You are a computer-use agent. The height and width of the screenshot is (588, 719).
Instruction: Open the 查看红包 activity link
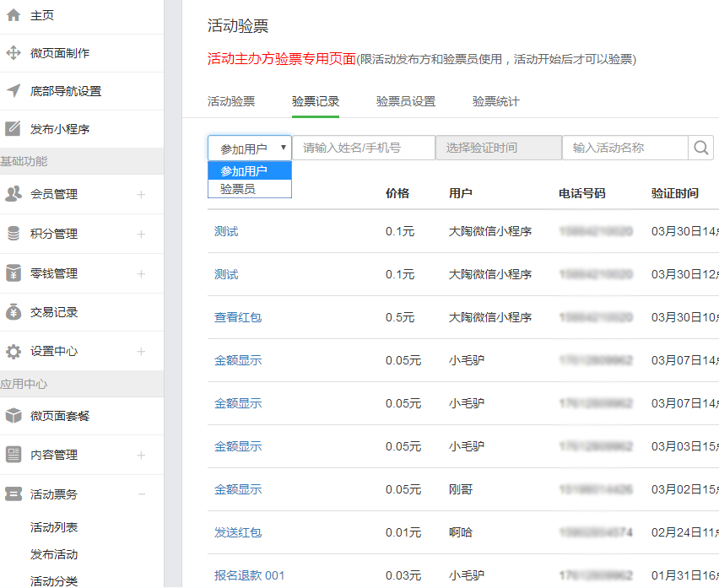(238, 317)
